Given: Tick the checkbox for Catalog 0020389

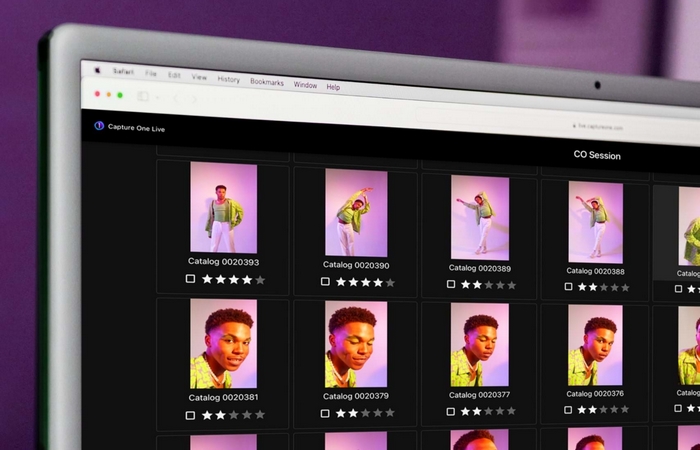Looking at the screenshot, I should 451,284.
